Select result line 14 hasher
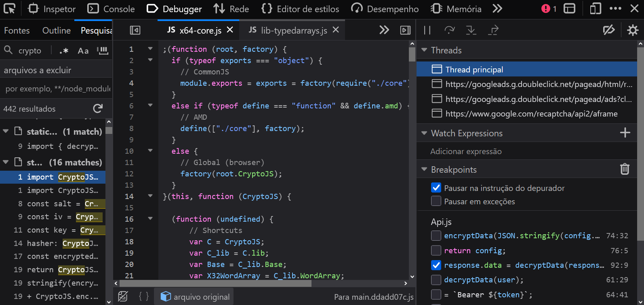This screenshot has width=644, height=305. [53, 243]
